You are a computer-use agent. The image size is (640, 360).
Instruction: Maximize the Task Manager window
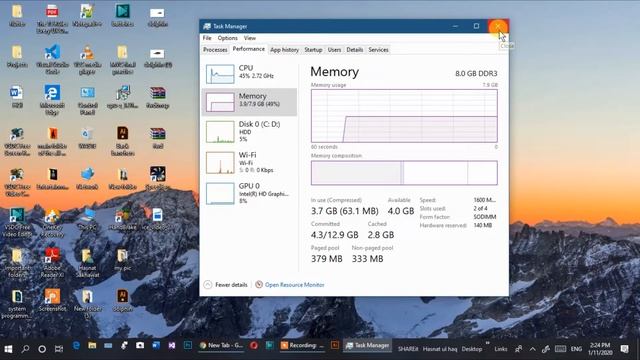tap(476, 26)
